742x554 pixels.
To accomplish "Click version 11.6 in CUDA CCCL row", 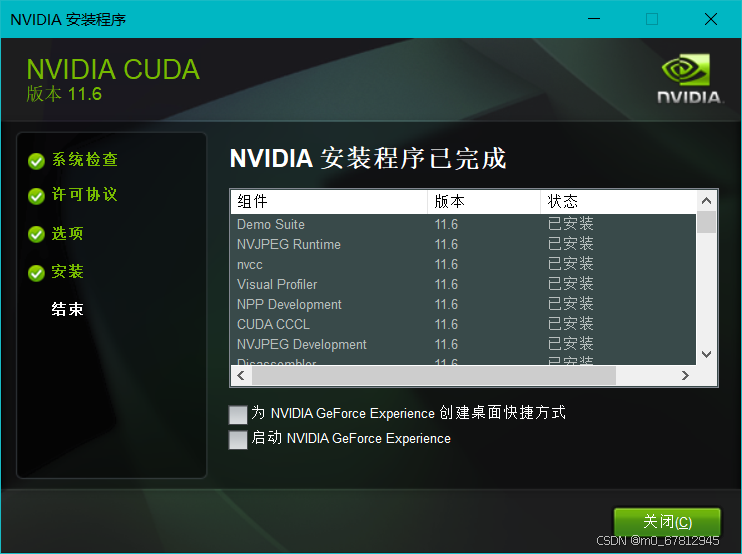I will click(446, 324).
